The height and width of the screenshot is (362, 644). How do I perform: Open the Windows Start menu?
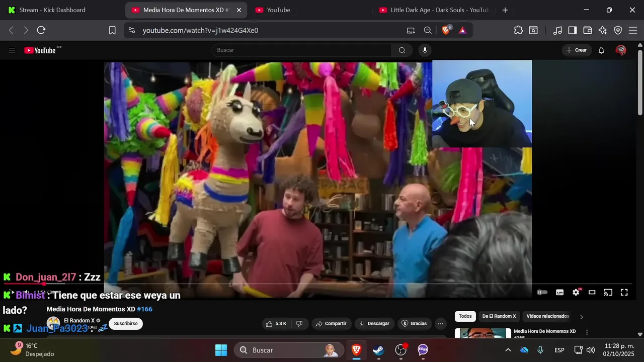(221, 350)
